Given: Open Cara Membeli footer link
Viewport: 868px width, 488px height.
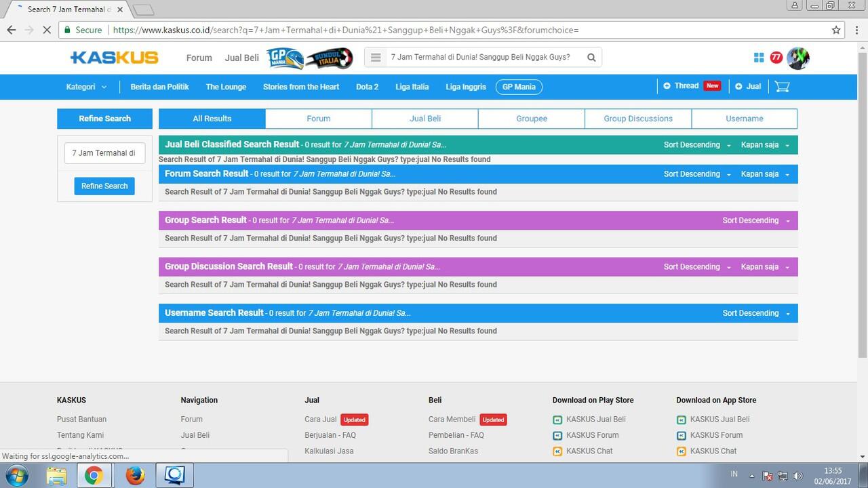Looking at the screenshot, I should (x=452, y=420).
